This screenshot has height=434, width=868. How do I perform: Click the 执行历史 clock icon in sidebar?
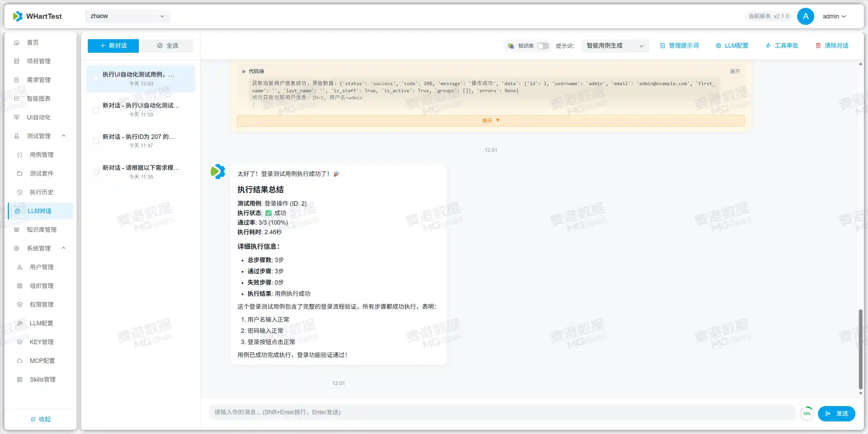coord(20,192)
